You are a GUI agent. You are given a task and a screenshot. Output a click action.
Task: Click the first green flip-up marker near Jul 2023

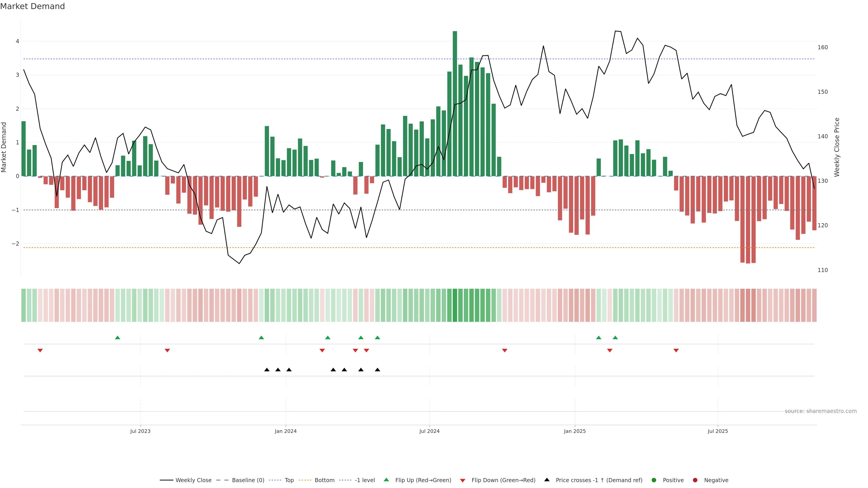(x=118, y=338)
